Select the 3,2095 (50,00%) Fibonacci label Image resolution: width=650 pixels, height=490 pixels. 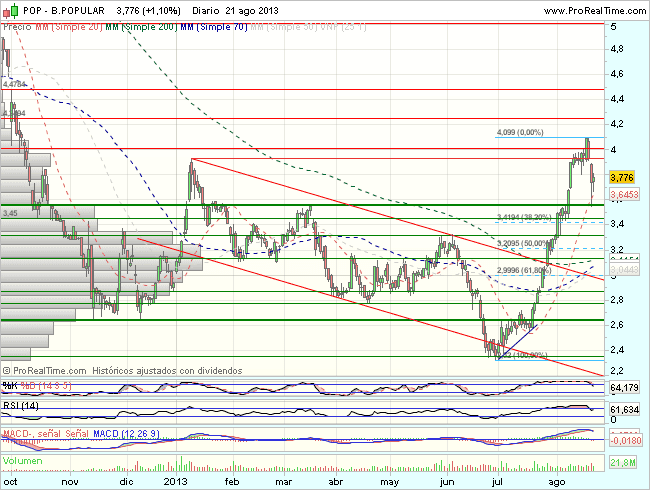point(524,243)
